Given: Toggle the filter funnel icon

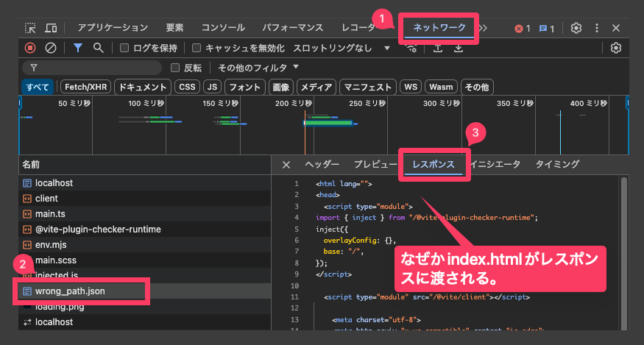Looking at the screenshot, I should tap(77, 48).
